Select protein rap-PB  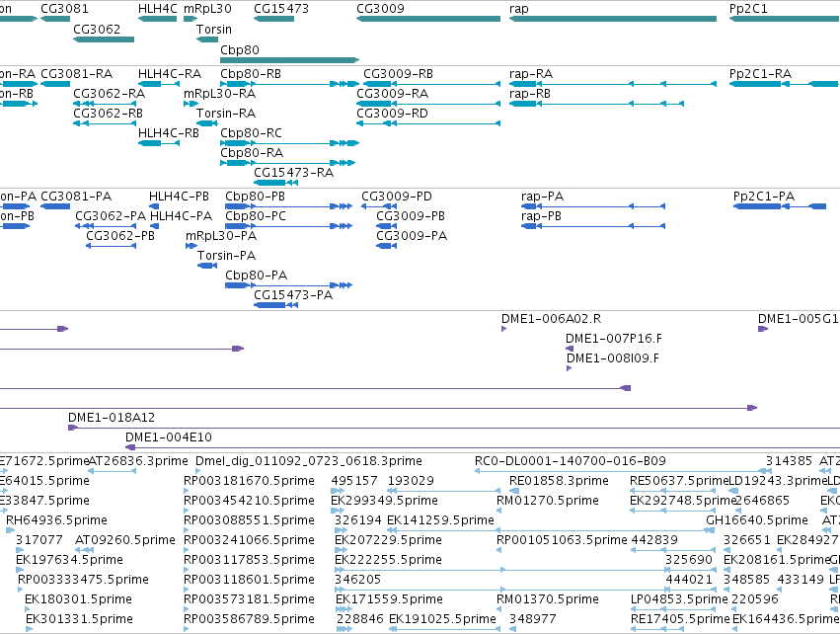(593, 226)
